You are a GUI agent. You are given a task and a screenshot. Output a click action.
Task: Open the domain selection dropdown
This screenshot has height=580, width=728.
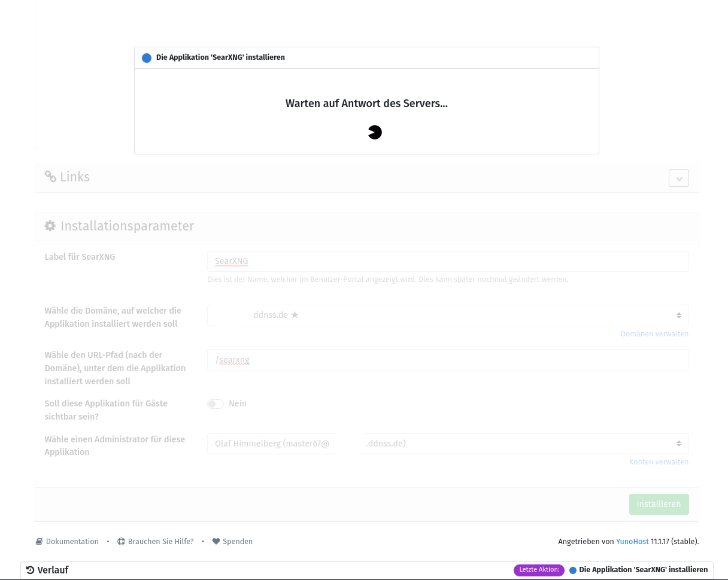448,315
